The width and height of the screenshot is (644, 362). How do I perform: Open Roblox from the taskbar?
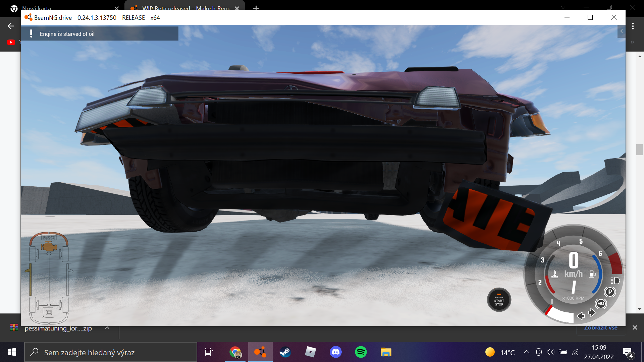point(311,352)
